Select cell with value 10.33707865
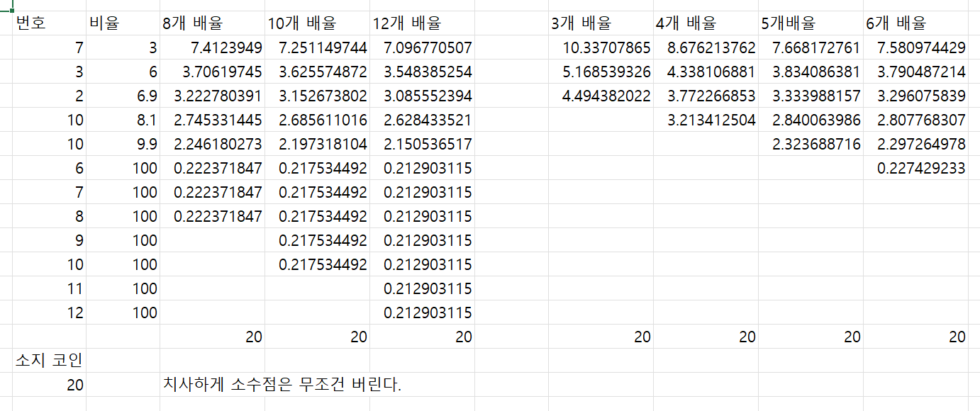 tap(601, 48)
